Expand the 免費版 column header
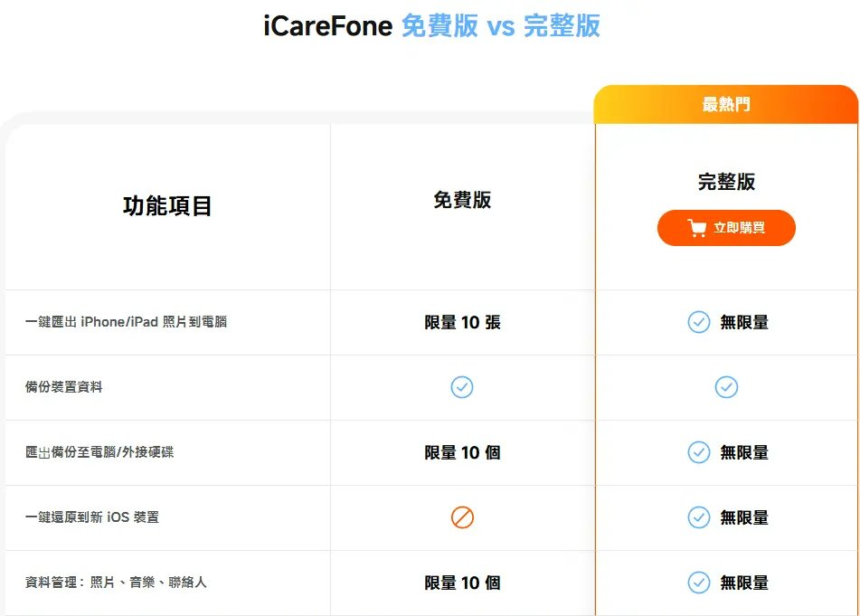The image size is (860, 616). (461, 200)
